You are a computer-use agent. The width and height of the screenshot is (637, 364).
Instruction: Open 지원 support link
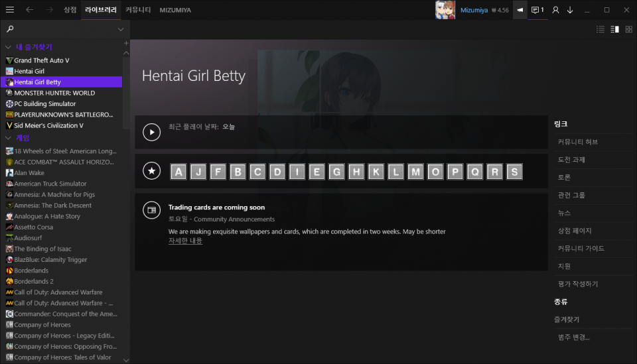coord(564,266)
